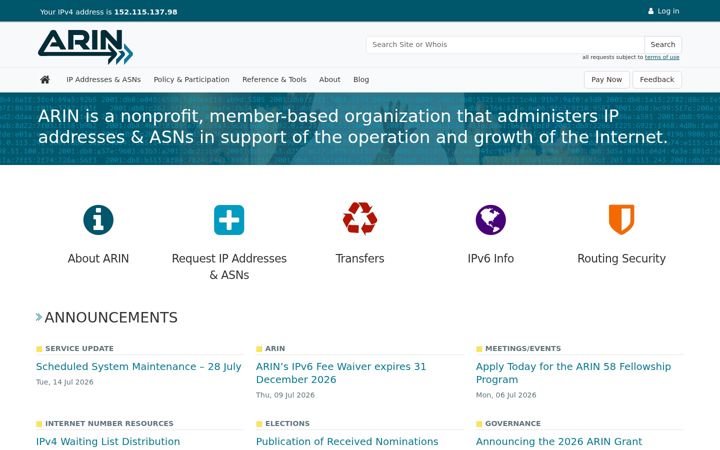
Task: Go to Routing Security text link
Action: point(621,259)
